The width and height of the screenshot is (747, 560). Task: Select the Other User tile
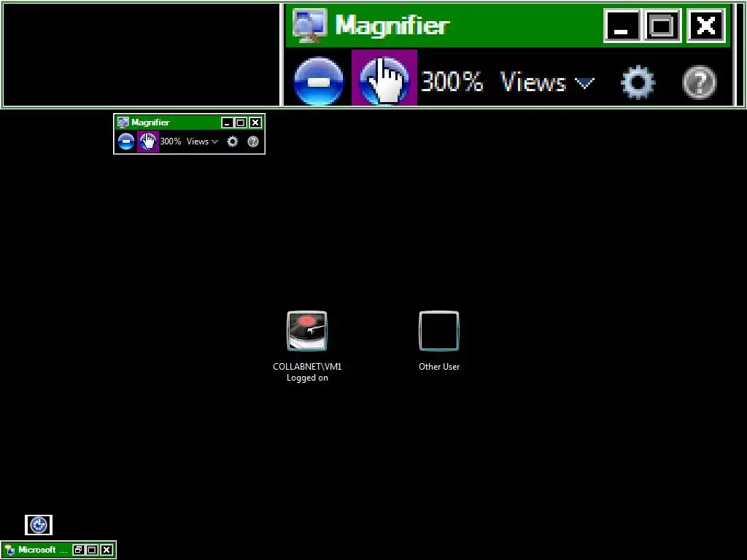438,330
